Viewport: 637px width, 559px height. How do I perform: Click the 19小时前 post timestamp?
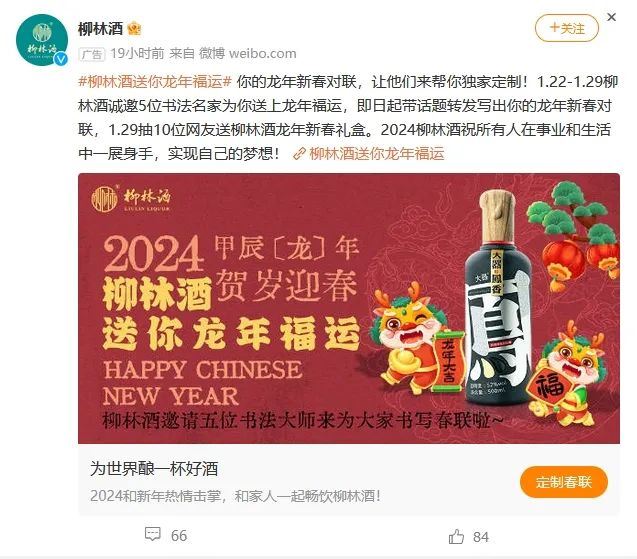point(137,54)
